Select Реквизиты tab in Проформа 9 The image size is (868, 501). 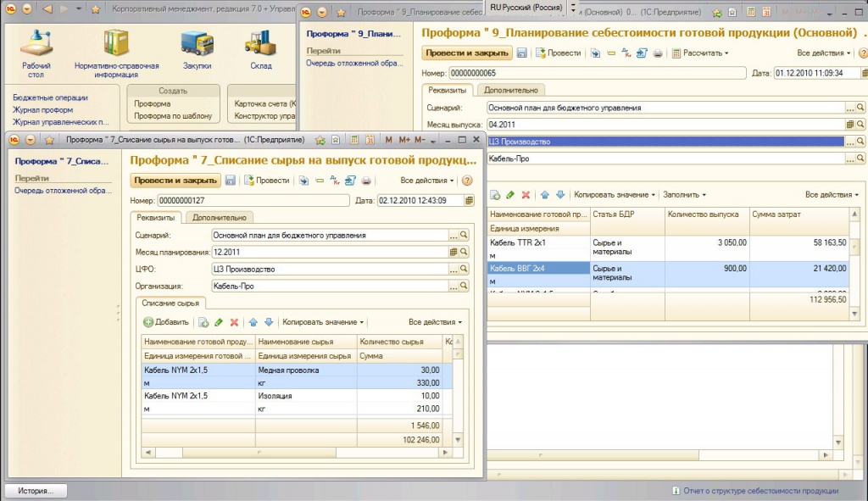click(447, 90)
